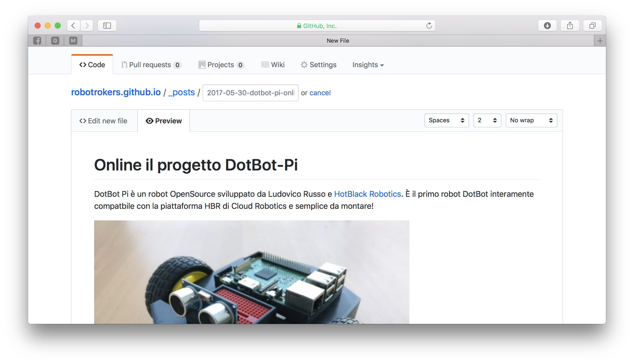This screenshot has height=364, width=634.
Task: Open the No wrap mode dropdown
Action: [x=531, y=120]
